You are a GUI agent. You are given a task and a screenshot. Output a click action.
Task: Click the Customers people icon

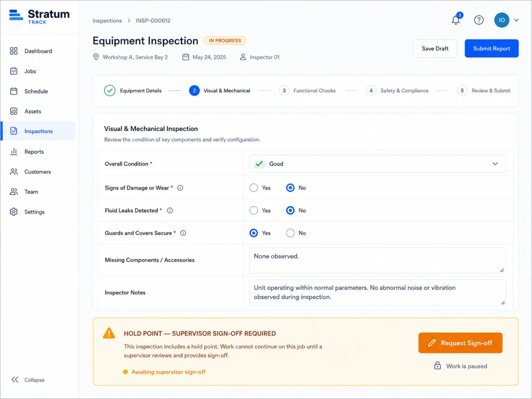[14, 172]
